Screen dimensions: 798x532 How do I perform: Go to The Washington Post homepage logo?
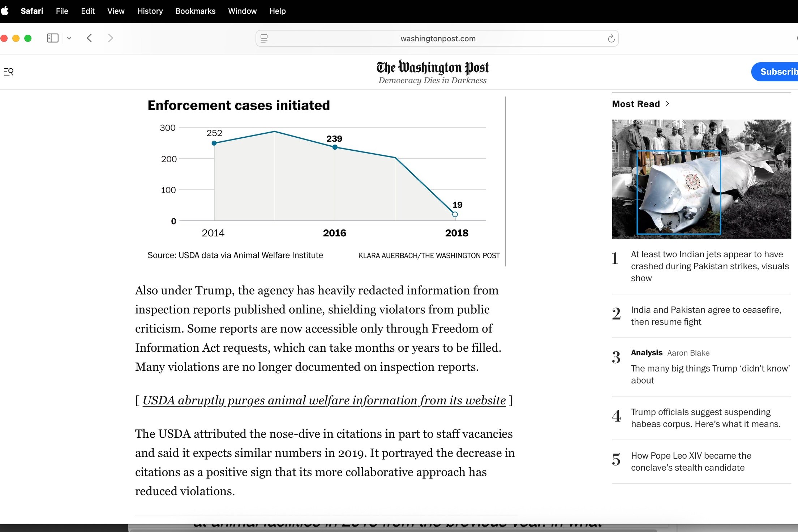point(432,67)
